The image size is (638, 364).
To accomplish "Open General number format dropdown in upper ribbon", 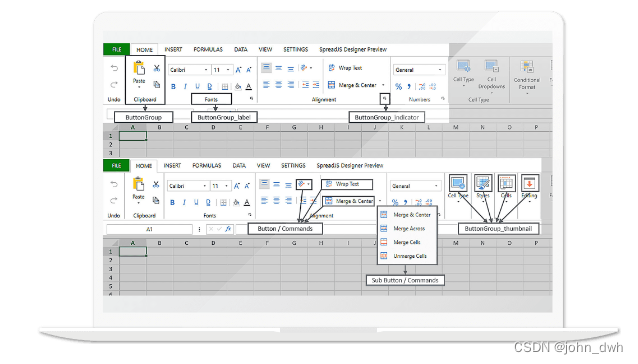I will (440, 70).
